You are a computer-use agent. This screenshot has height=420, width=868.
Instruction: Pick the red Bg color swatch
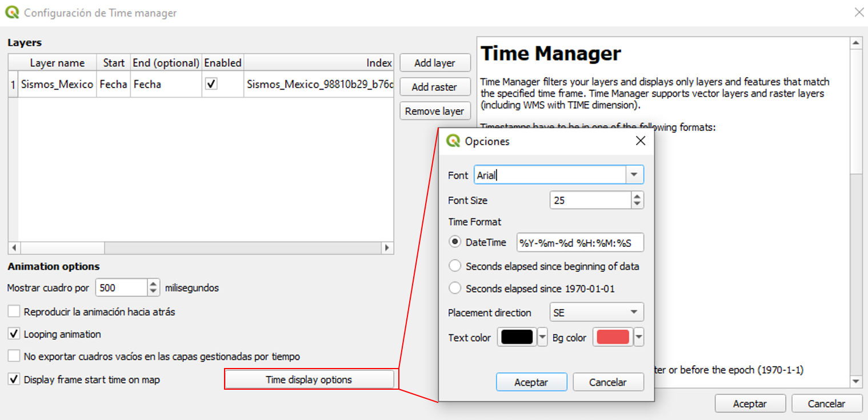point(613,338)
